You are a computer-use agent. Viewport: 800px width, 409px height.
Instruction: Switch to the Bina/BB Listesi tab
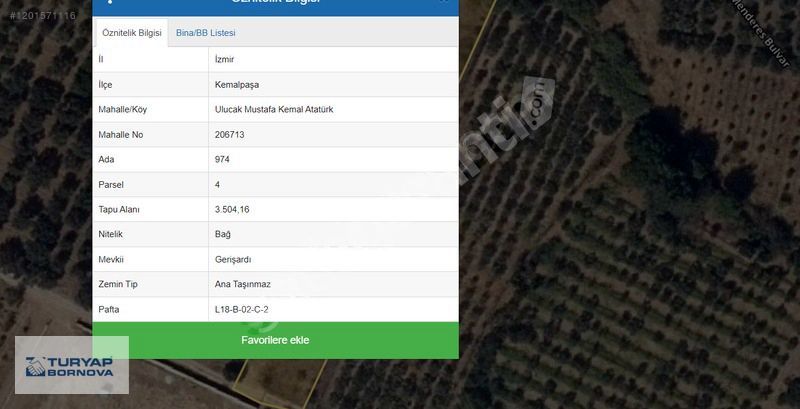(x=206, y=33)
